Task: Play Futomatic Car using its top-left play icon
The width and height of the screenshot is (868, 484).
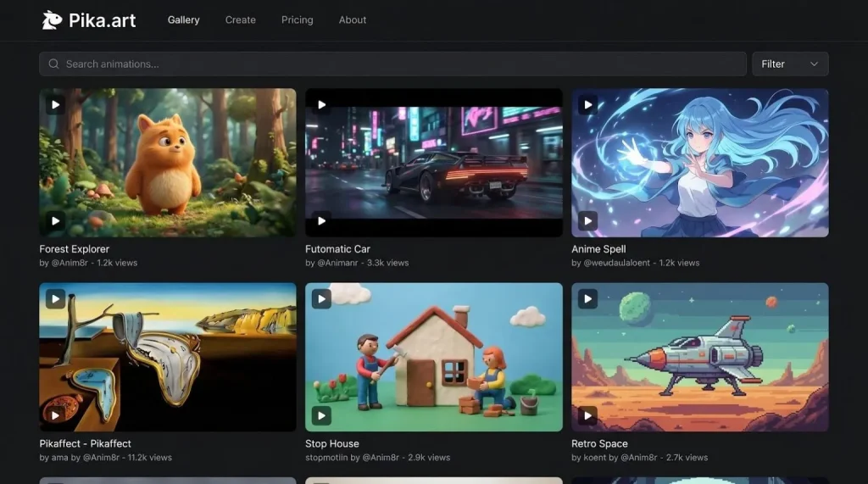Action: coord(321,104)
